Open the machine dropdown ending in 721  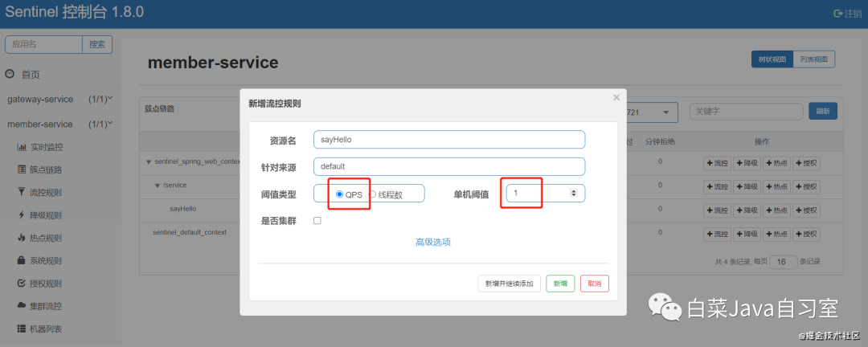point(652,112)
